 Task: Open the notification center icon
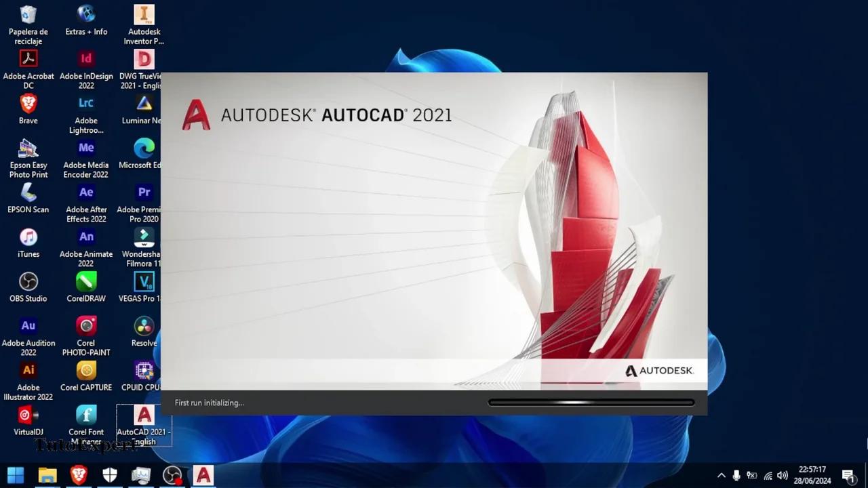tap(848, 476)
